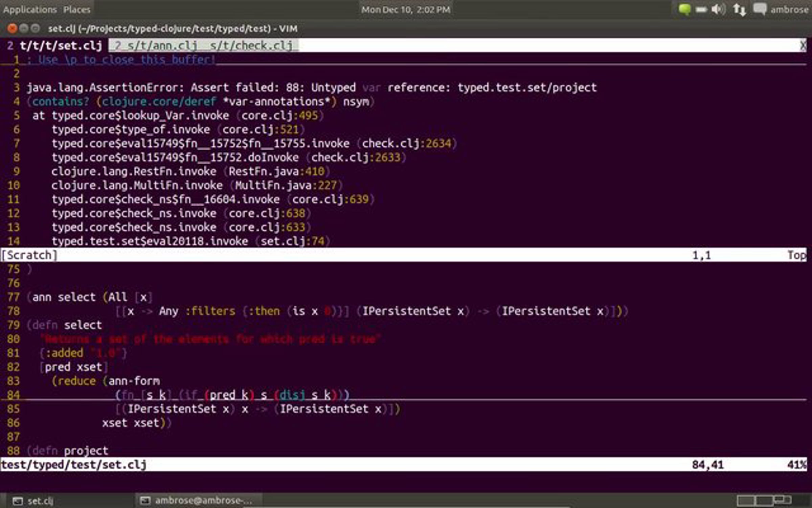Viewport: 812px width, 508px height.
Task: Click core.clj:495 in the stack trace
Action: tap(279, 115)
